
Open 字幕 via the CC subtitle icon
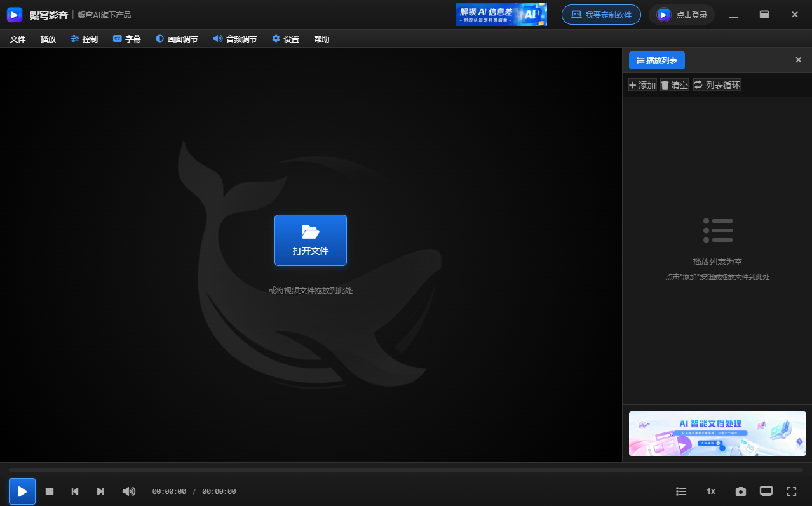[x=126, y=39]
